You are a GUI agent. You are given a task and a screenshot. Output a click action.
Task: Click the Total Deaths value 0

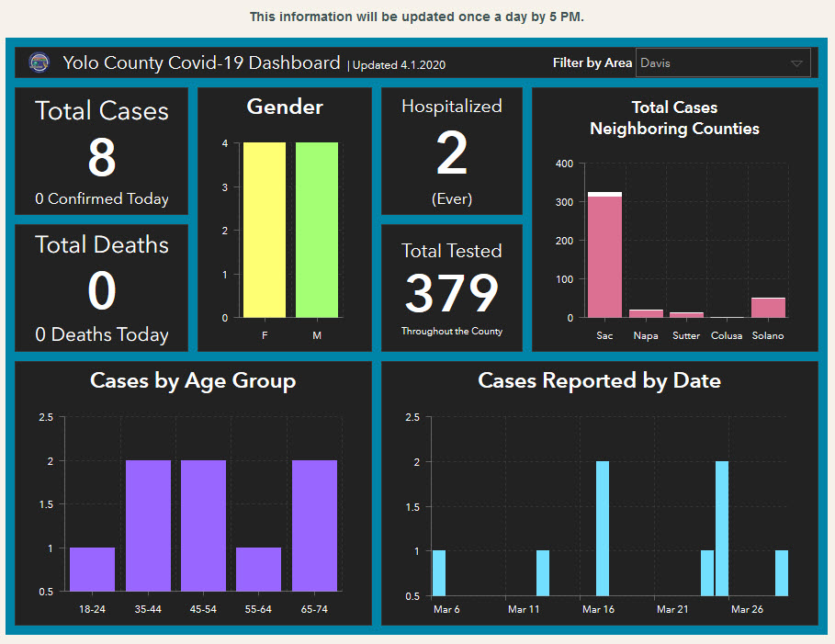pyautogui.click(x=101, y=292)
